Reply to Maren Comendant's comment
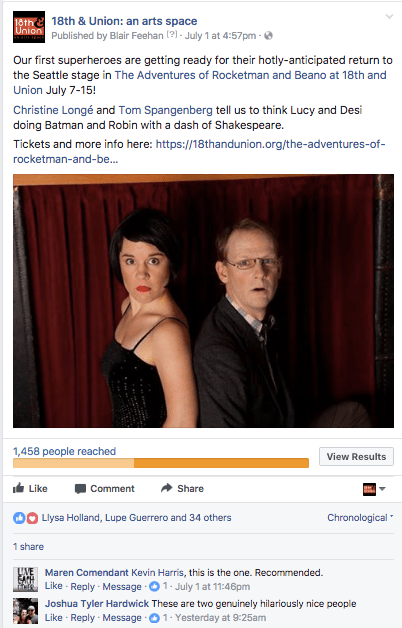Screen dimensions: 402x628 82,586
